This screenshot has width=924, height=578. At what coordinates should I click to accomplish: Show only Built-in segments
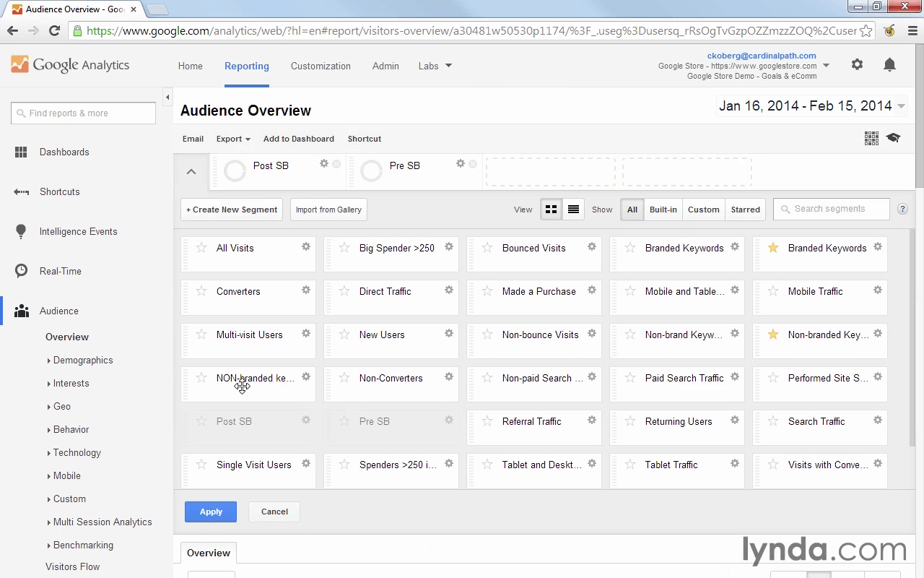(x=663, y=210)
